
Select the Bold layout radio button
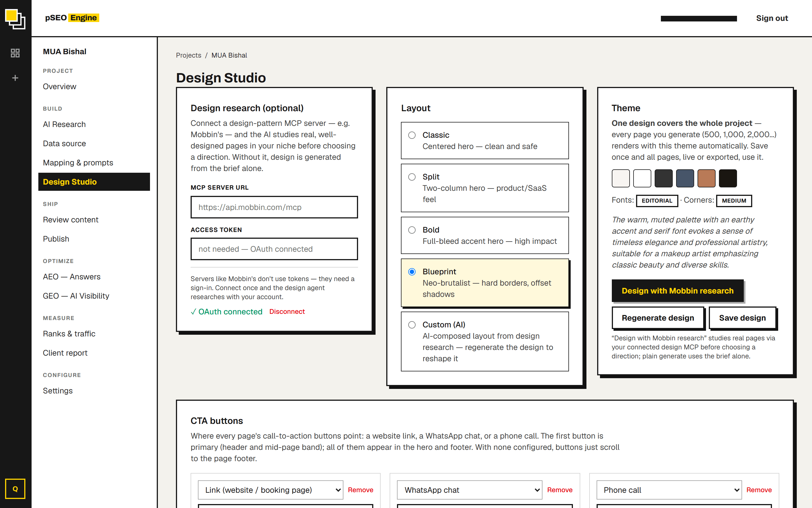point(412,230)
